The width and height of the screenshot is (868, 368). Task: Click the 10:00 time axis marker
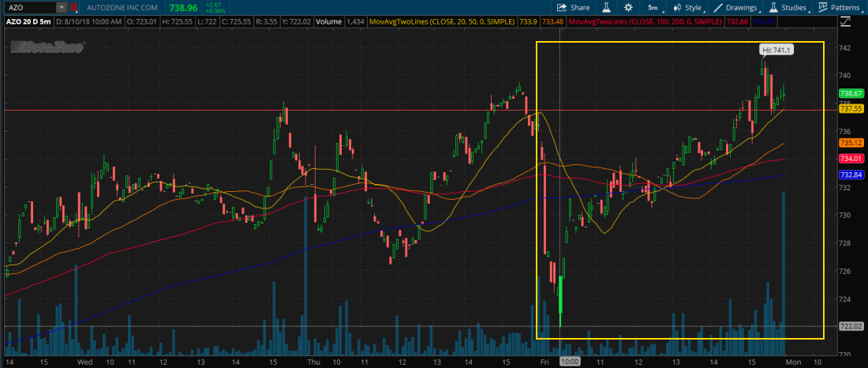tap(569, 362)
